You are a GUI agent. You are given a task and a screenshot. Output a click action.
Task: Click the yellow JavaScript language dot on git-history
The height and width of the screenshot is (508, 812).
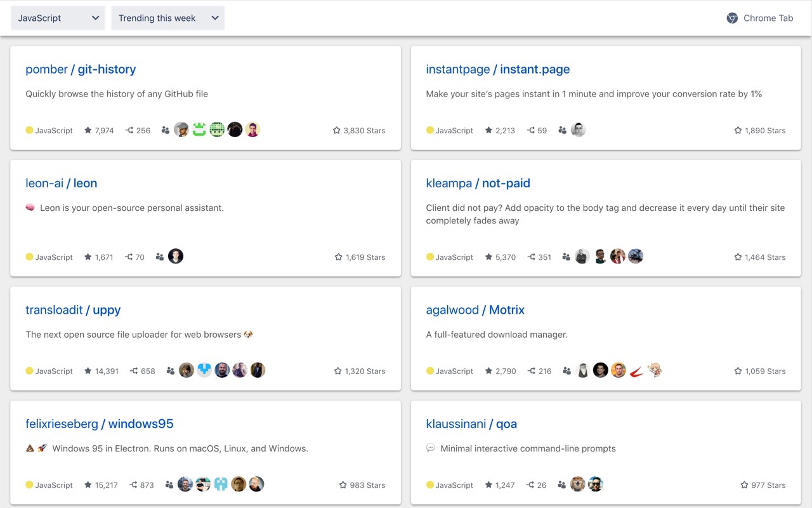29,130
